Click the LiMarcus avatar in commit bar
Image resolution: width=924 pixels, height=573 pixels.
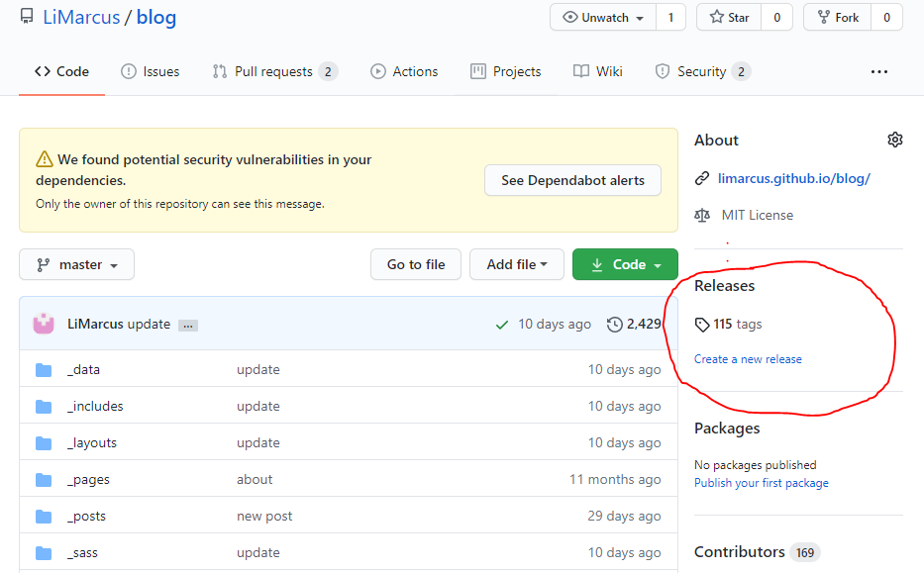tap(44, 324)
